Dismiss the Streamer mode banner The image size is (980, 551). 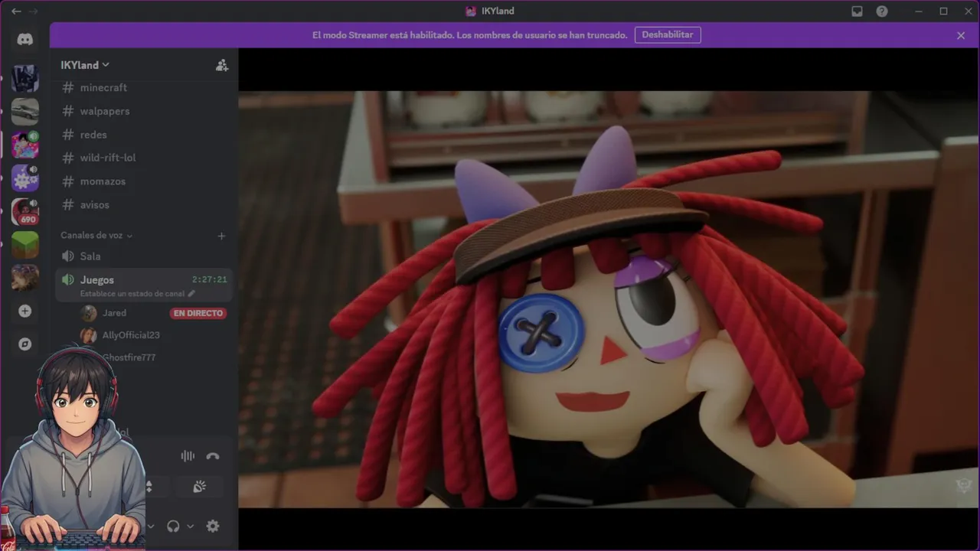[961, 35]
